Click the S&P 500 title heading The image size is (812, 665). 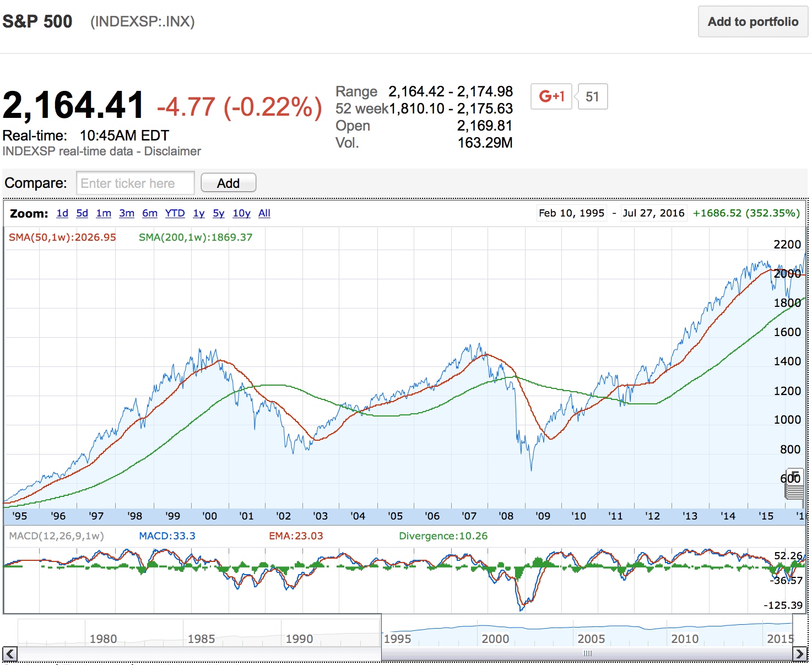pyautogui.click(x=37, y=21)
